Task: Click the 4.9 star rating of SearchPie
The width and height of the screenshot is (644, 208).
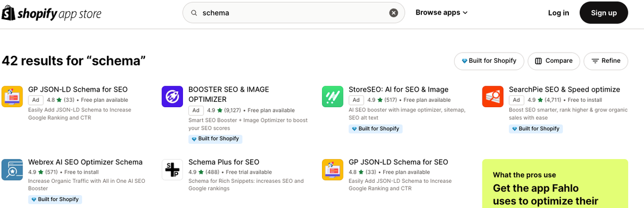Action: pos(536,100)
